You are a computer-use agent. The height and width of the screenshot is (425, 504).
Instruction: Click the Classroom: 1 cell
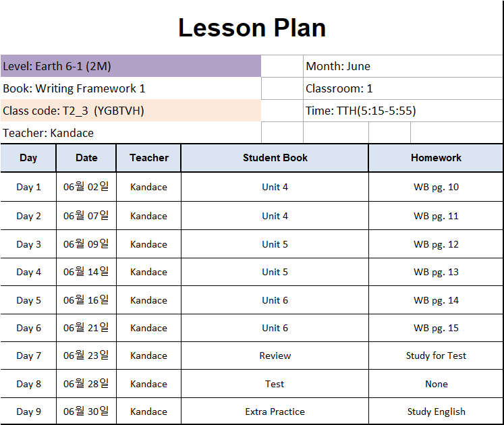click(x=403, y=88)
